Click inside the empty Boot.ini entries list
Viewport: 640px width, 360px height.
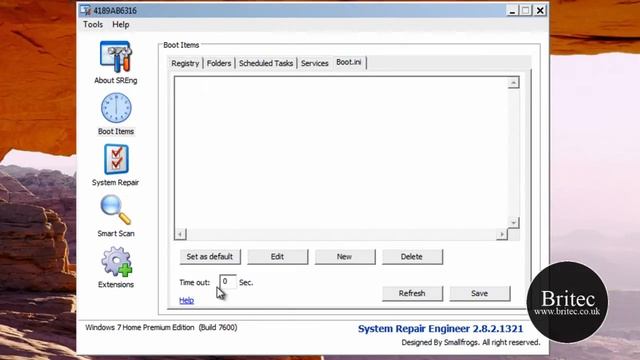[341, 153]
